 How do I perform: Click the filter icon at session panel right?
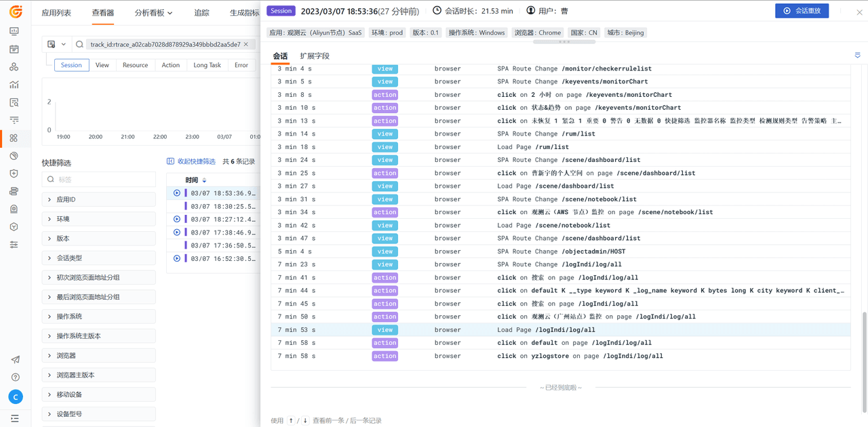point(857,56)
